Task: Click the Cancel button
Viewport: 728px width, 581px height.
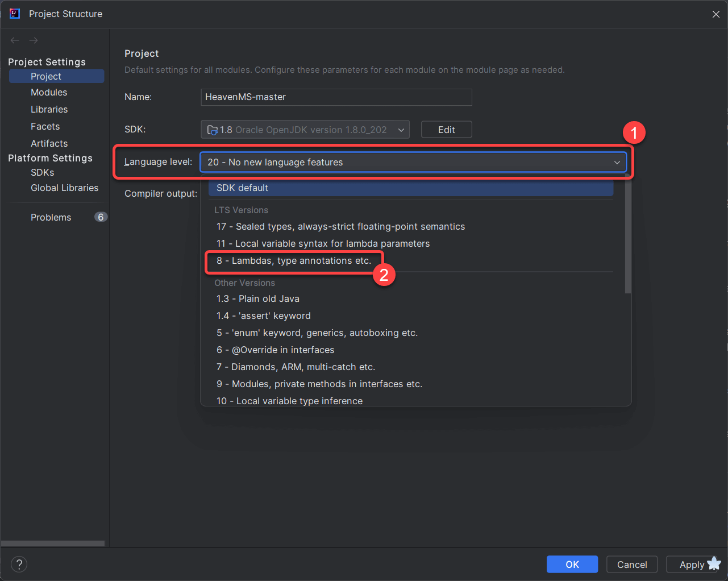Action: coord(632,565)
